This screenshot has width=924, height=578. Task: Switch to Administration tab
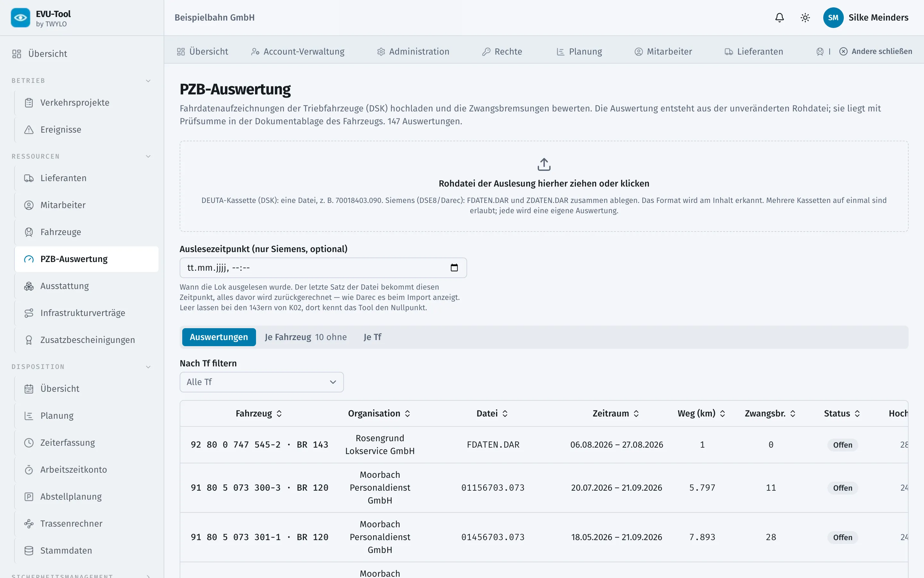(x=413, y=52)
